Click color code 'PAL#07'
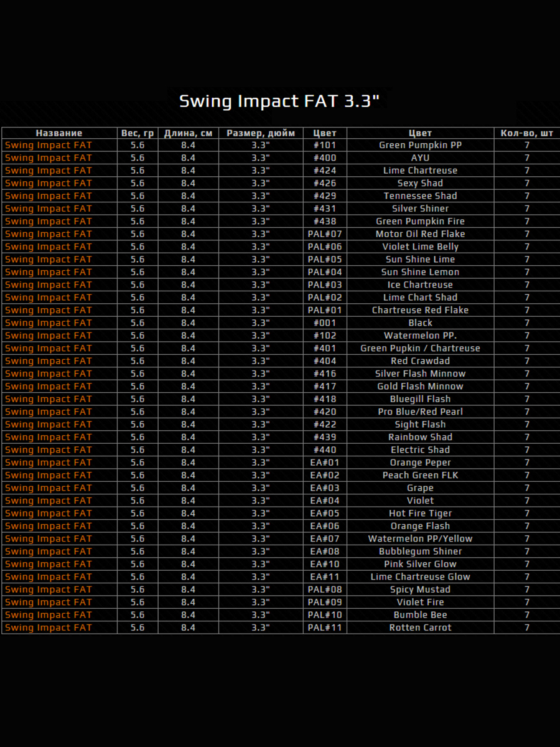The width and height of the screenshot is (560, 747). (325, 234)
